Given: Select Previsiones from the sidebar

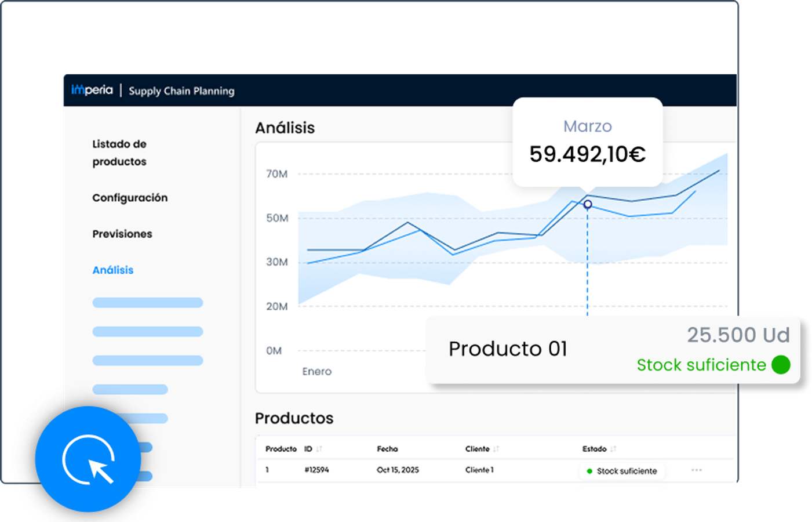Looking at the screenshot, I should [122, 234].
